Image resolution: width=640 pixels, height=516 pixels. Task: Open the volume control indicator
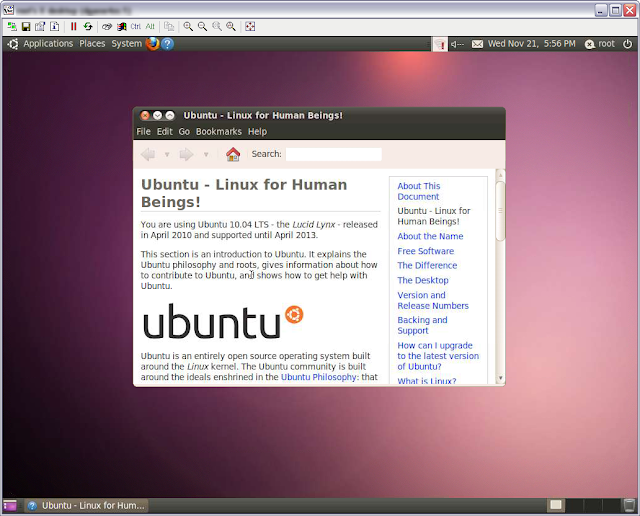(457, 44)
